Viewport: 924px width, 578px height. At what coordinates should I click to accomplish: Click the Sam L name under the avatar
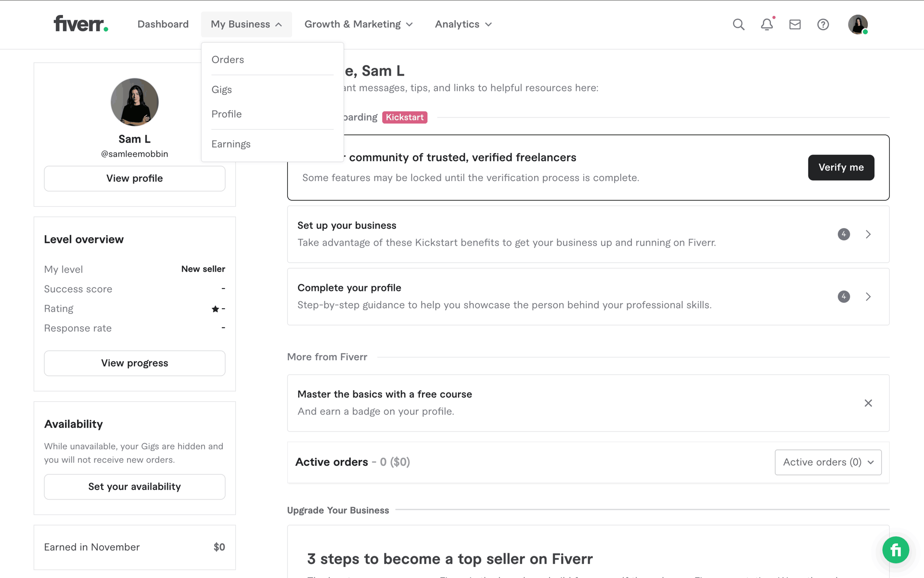134,139
